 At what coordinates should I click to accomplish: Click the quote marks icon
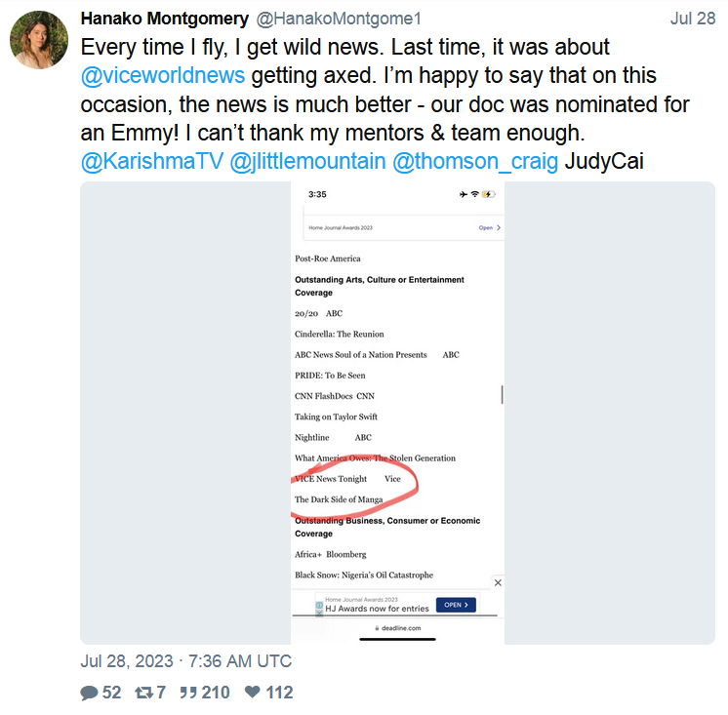186,693
